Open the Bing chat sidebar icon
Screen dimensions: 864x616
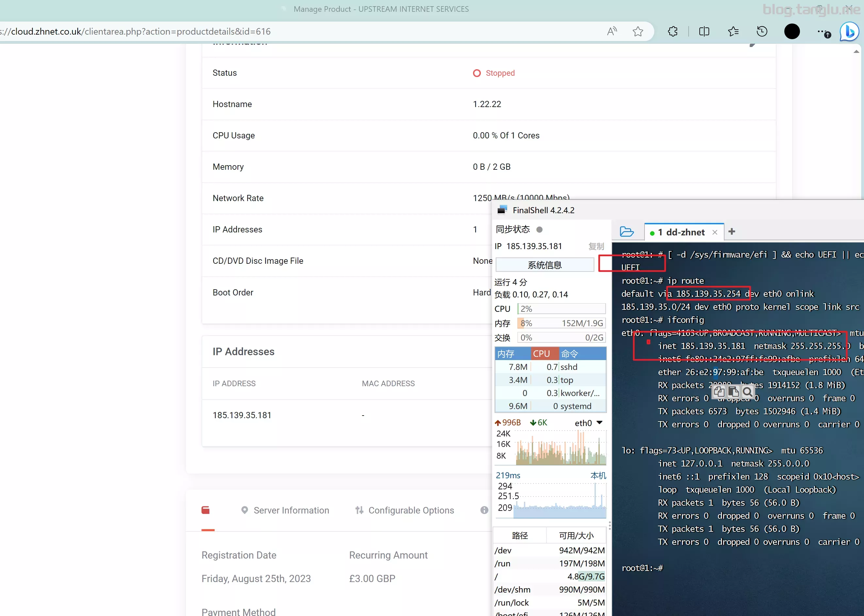pyautogui.click(x=849, y=31)
